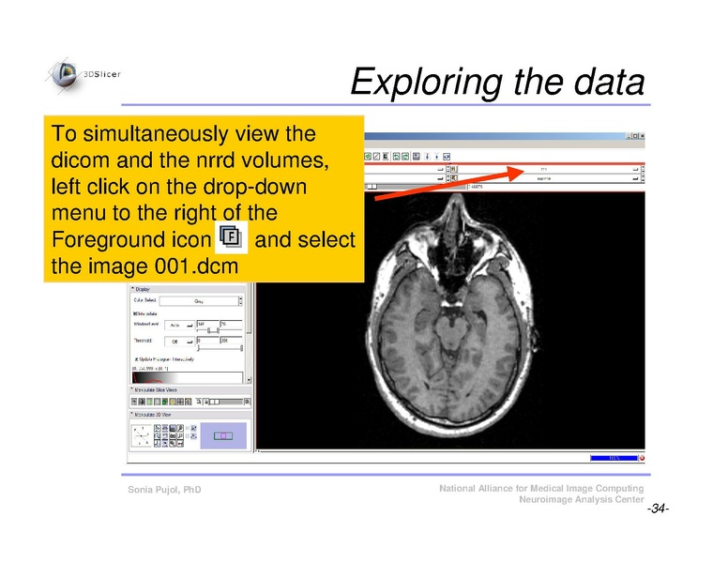This screenshot has height=563, width=728.
Task: Toggle the Interpolate checkbox
Action: pyautogui.click(x=135, y=313)
